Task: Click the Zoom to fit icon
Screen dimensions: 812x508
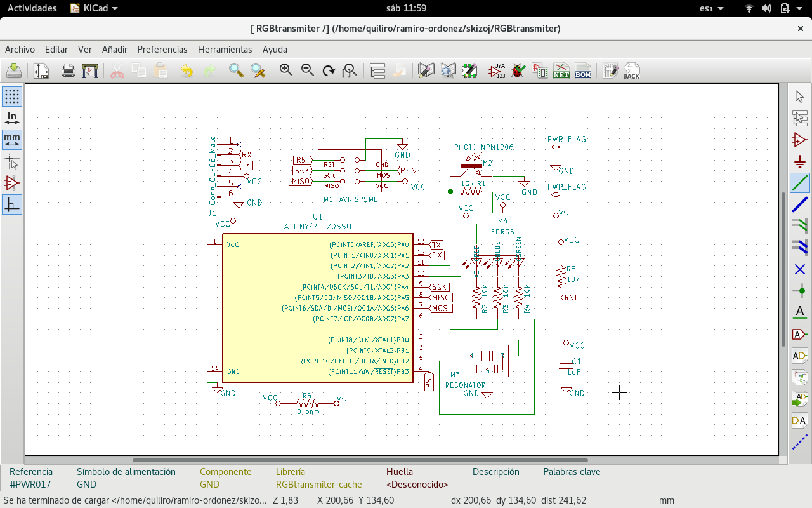Action: pyautogui.click(x=350, y=70)
